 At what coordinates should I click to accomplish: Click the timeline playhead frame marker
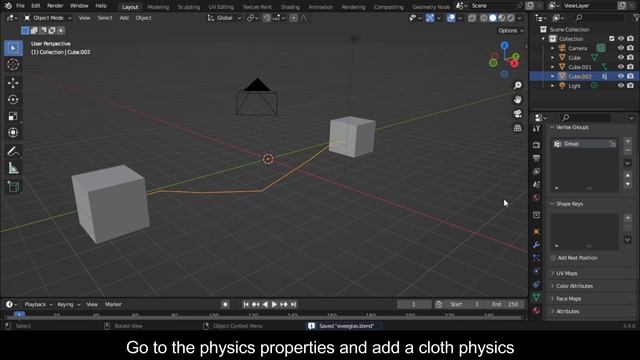pos(19,315)
